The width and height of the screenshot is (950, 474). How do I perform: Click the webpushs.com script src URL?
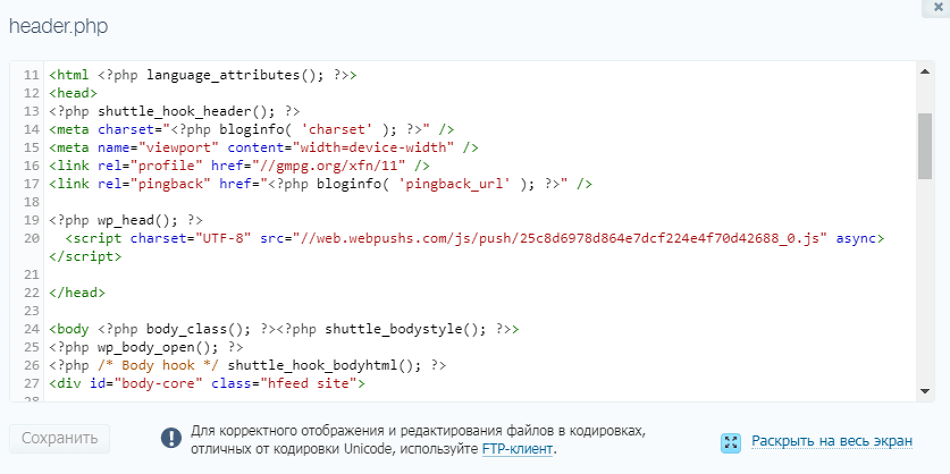(x=560, y=239)
